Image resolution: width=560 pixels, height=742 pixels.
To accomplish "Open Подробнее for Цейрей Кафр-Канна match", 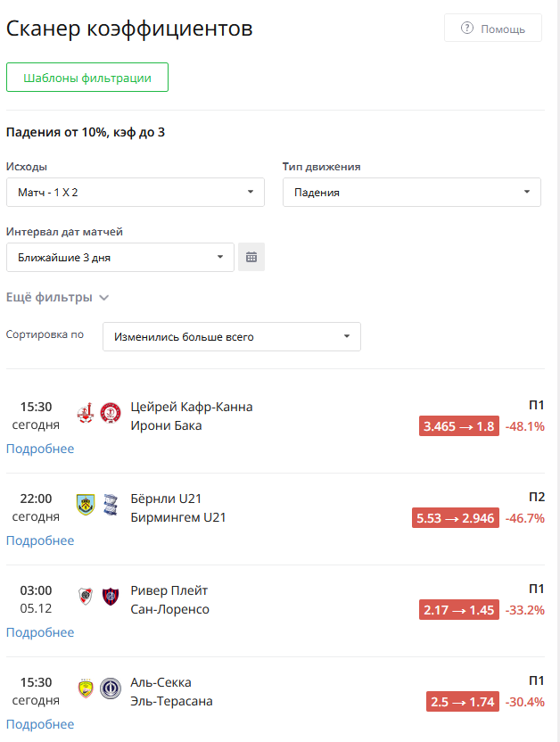I will click(x=40, y=449).
